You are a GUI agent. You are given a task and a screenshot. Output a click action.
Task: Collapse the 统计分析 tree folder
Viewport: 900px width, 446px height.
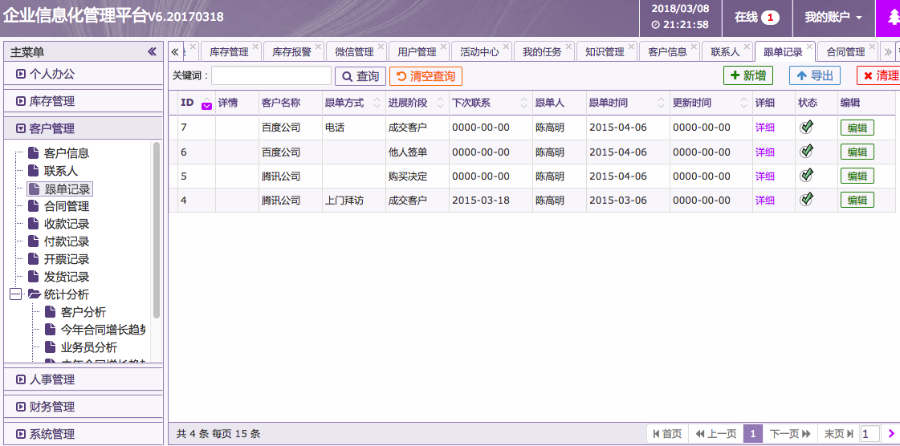point(16,294)
